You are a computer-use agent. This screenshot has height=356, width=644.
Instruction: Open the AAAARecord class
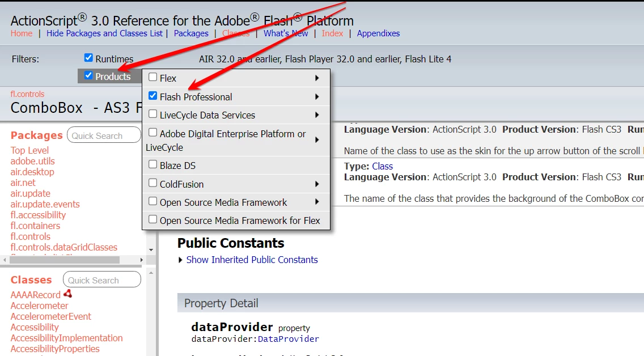35,295
